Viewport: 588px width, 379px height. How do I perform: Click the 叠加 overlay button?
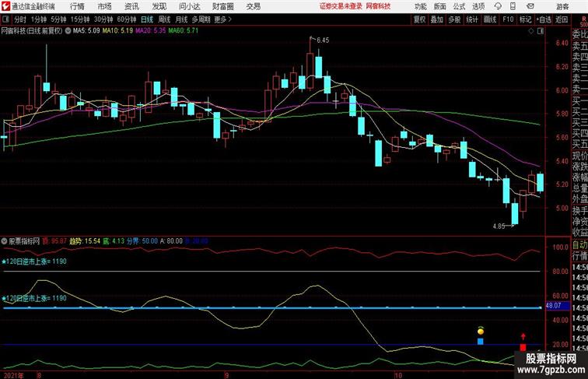coord(437,19)
